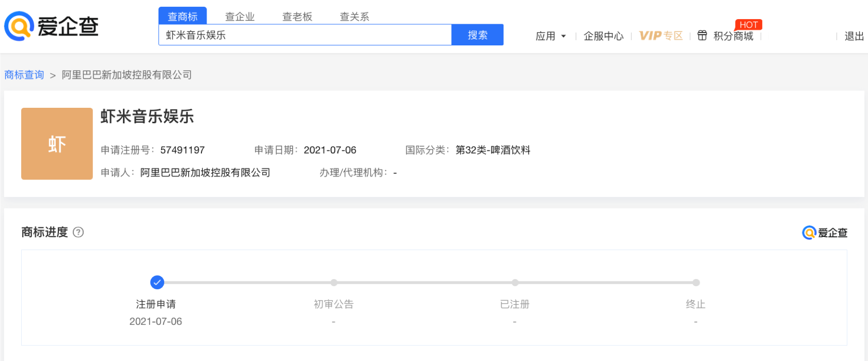Focus the search field containing 虾米音乐娱乐
Screen dimensions: 868x361
tap(305, 35)
